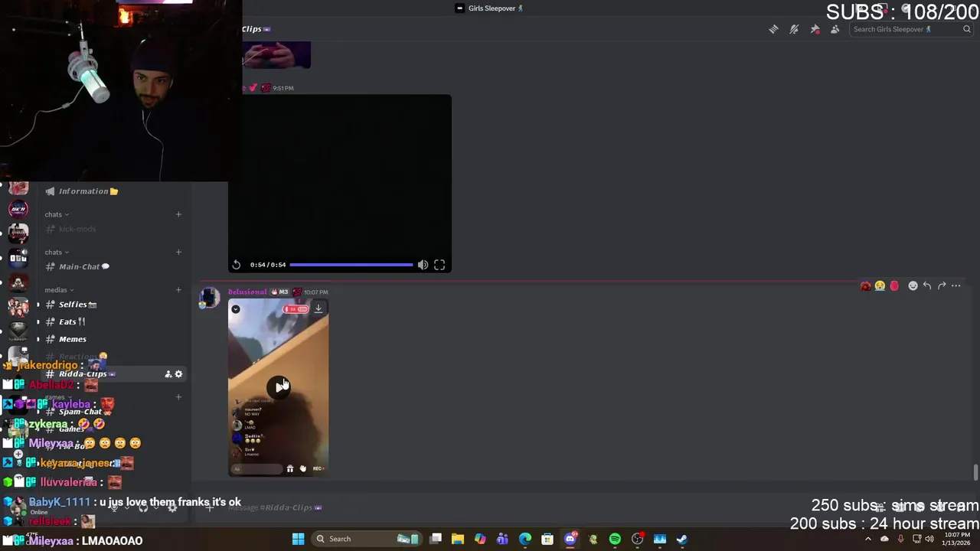React with the crying face emoji
The width and height of the screenshot is (980, 551).
pos(880,285)
